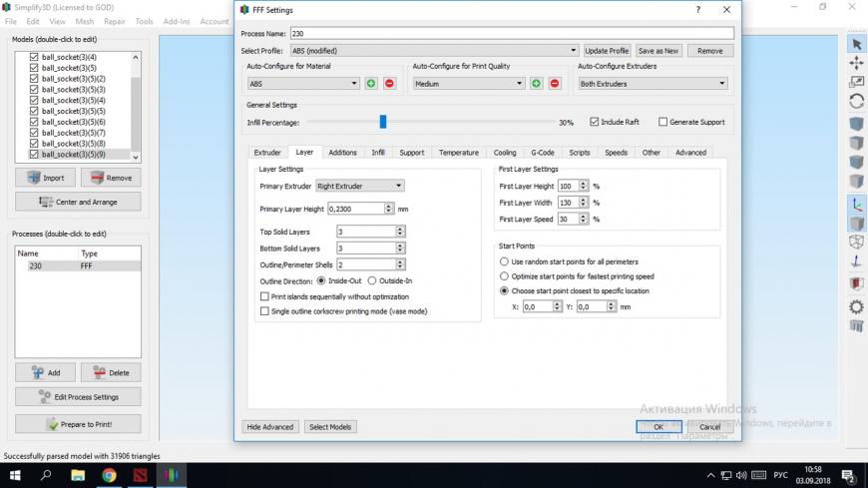Click the help question mark in FFF Settings
The image size is (868, 488).
[x=698, y=10]
